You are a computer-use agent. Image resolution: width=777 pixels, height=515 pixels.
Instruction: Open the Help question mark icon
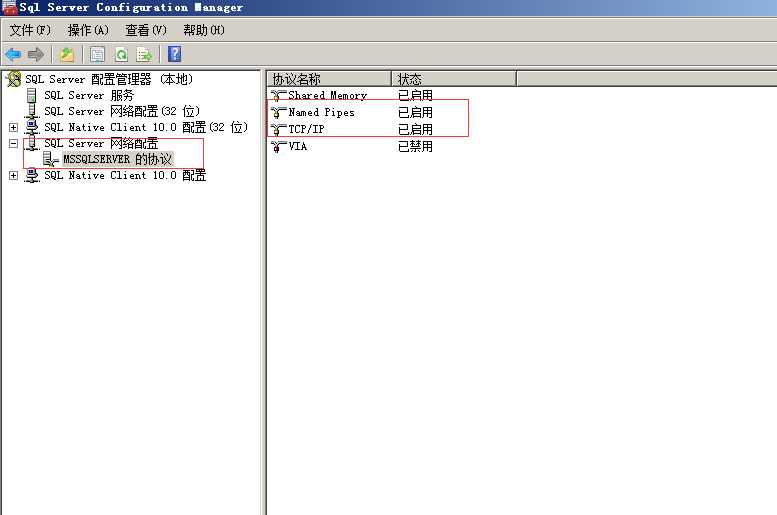pyautogui.click(x=174, y=54)
